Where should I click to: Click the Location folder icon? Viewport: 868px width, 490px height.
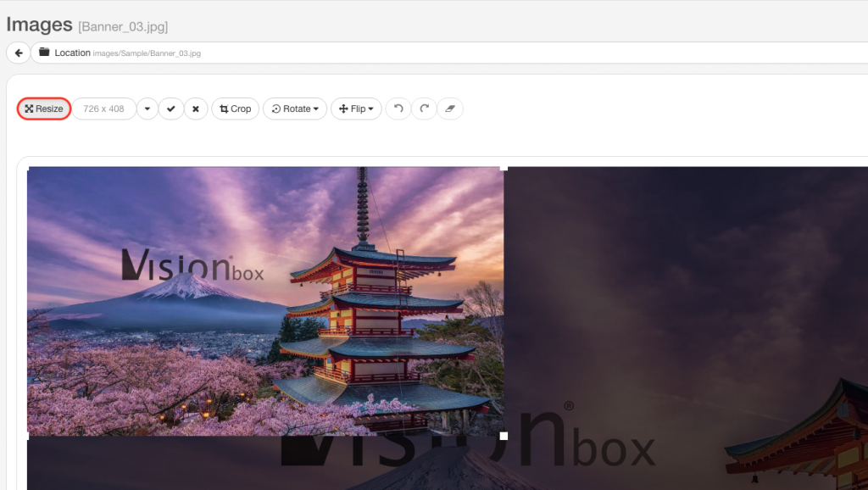pos(44,52)
